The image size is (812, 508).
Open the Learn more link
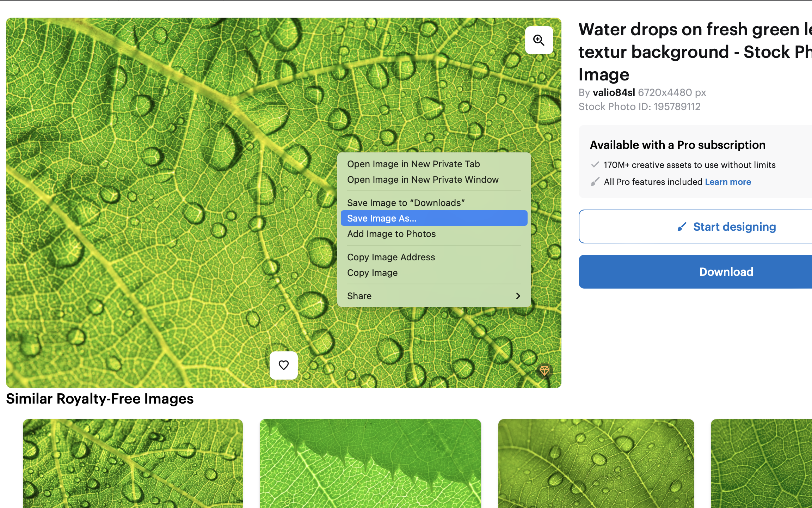[x=728, y=182]
